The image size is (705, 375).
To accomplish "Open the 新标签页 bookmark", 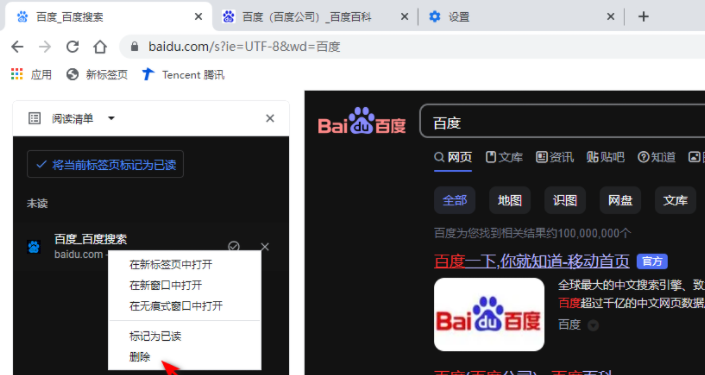I will point(97,74).
